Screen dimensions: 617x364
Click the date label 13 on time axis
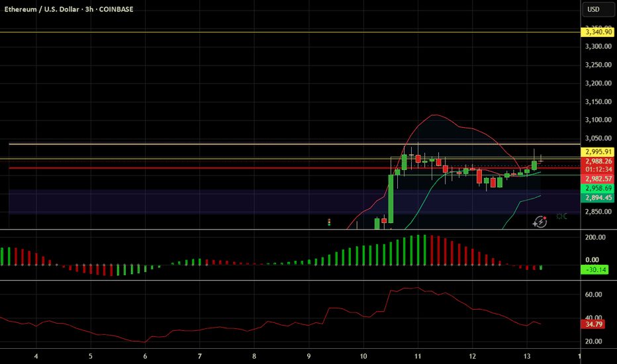tap(527, 356)
